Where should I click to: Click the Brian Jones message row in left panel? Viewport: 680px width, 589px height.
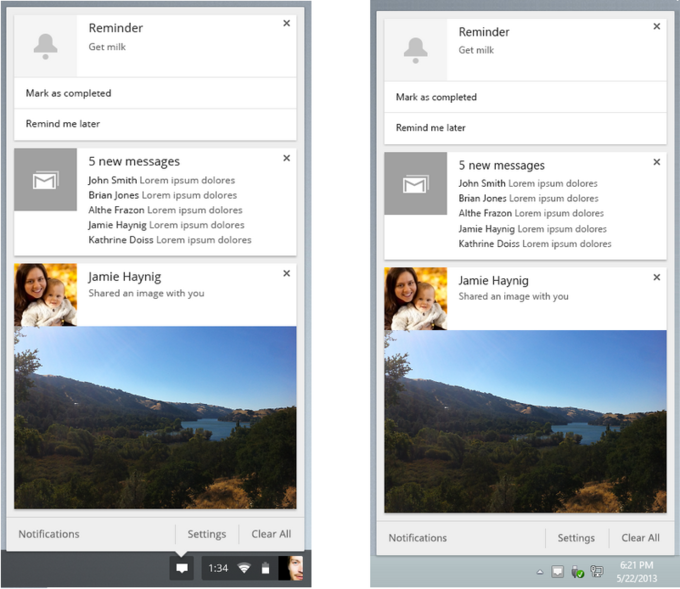coord(163,195)
